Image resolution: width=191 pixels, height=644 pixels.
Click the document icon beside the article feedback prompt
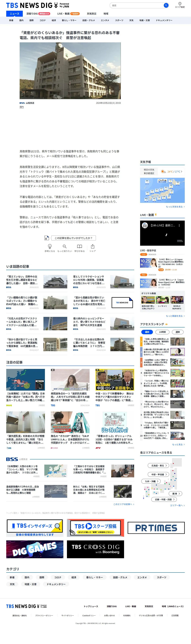pyautogui.click(x=47, y=238)
